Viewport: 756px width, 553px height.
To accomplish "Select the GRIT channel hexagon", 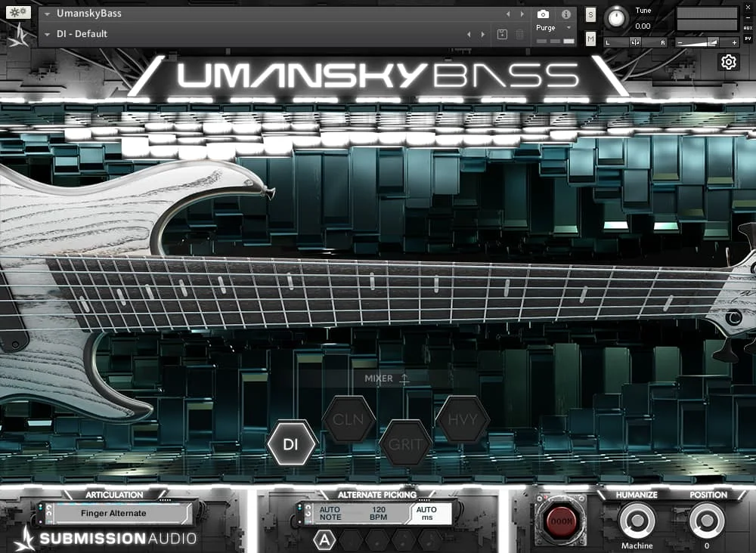I will click(x=407, y=444).
